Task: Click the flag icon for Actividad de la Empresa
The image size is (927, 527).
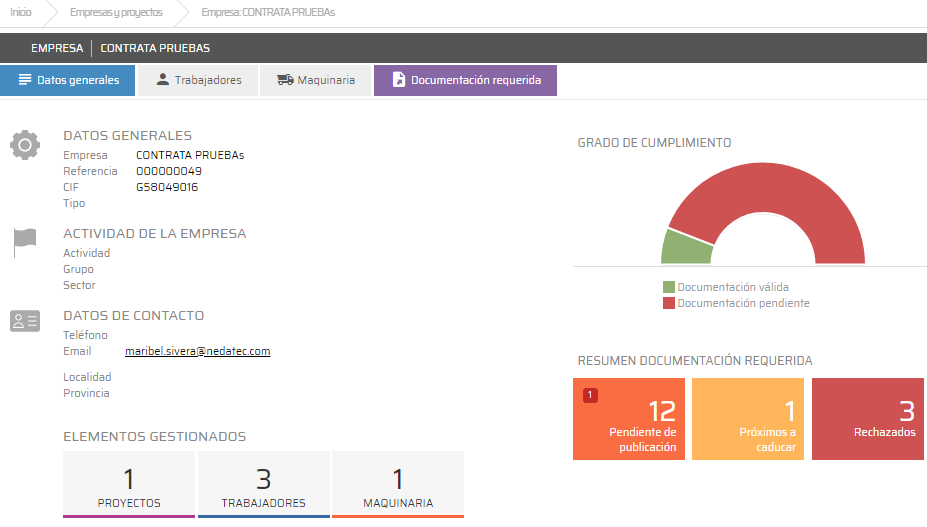Action: [25, 242]
